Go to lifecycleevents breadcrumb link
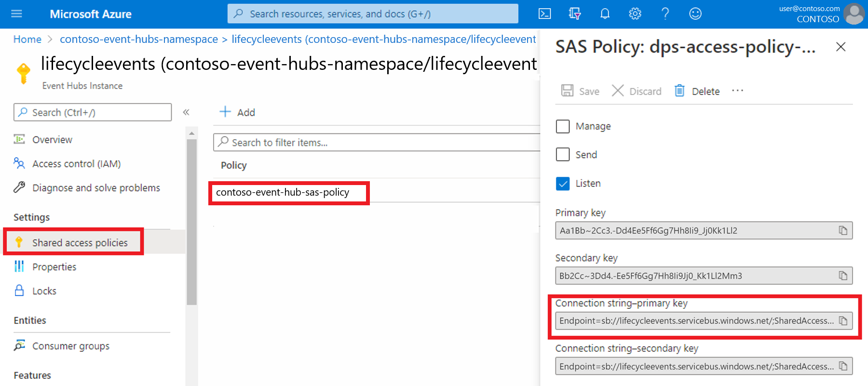 [384, 39]
